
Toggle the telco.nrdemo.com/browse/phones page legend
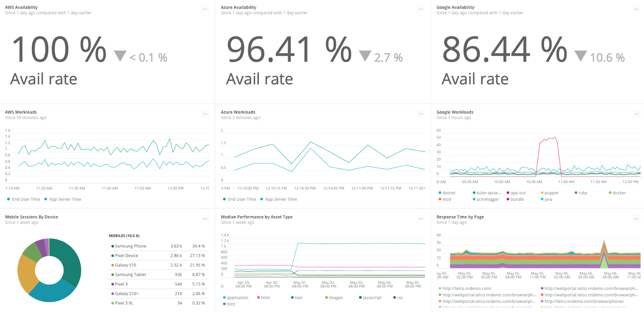point(582,301)
